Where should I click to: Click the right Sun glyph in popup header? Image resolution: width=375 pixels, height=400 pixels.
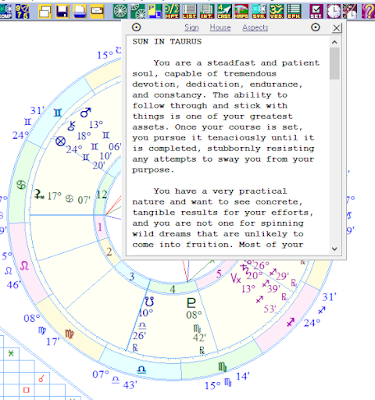click(x=315, y=27)
